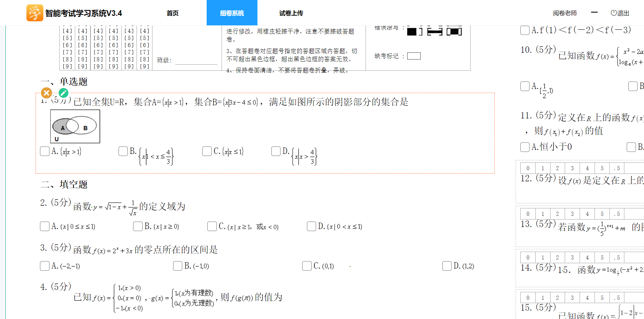Check option A of question 1
The height and width of the screenshot is (319, 644).
[45, 151]
